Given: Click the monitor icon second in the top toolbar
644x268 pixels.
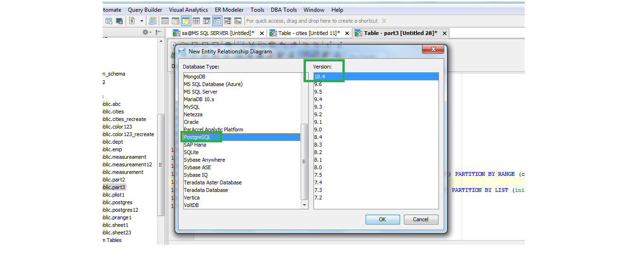Looking at the screenshot, I should click(x=119, y=21).
